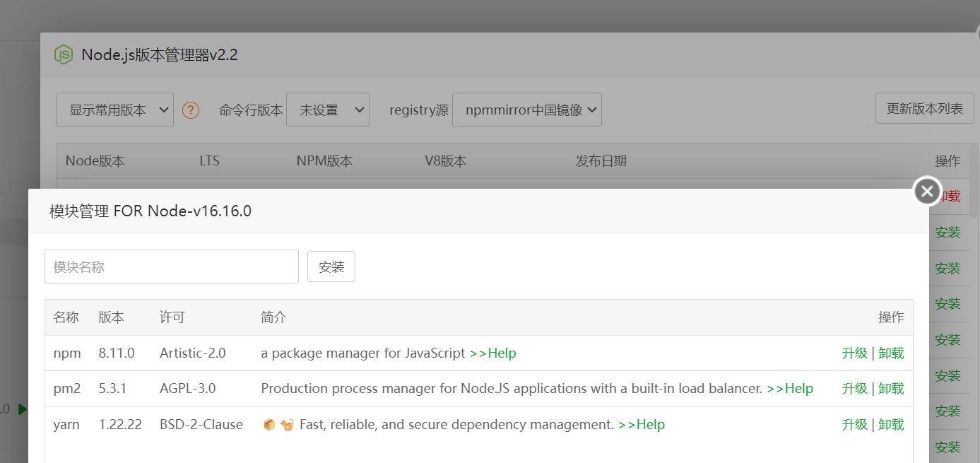The width and height of the screenshot is (980, 463).
Task: Click the 操作 column header in the module table
Action: pos(891,317)
